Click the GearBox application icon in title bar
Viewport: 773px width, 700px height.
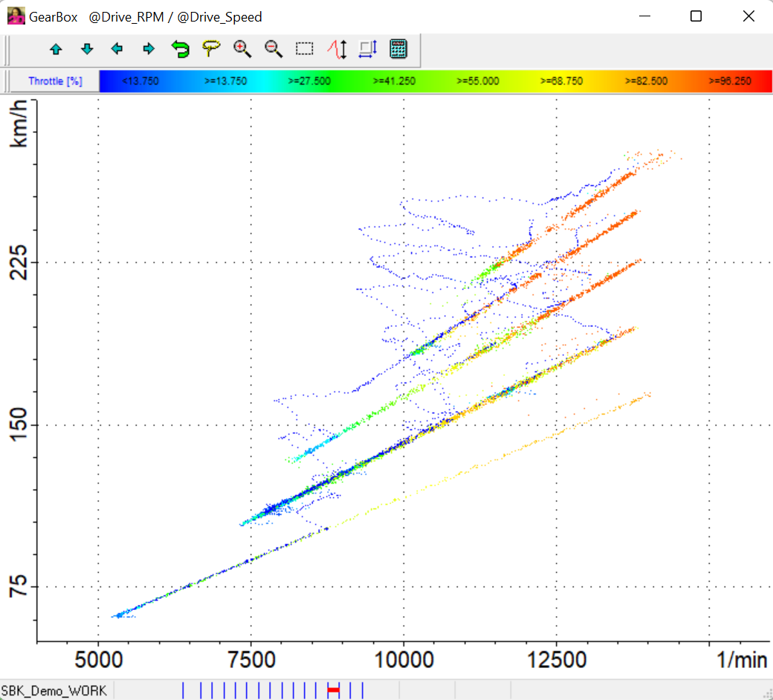pyautogui.click(x=15, y=16)
